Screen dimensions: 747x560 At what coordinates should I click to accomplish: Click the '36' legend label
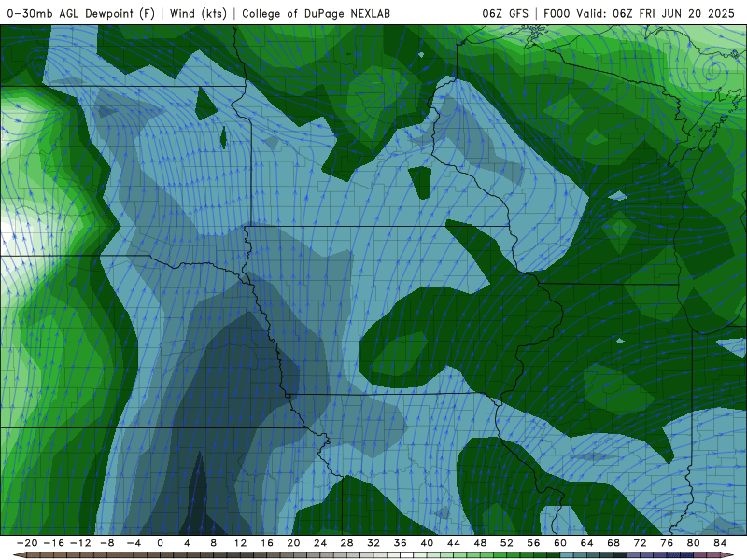pyautogui.click(x=401, y=543)
